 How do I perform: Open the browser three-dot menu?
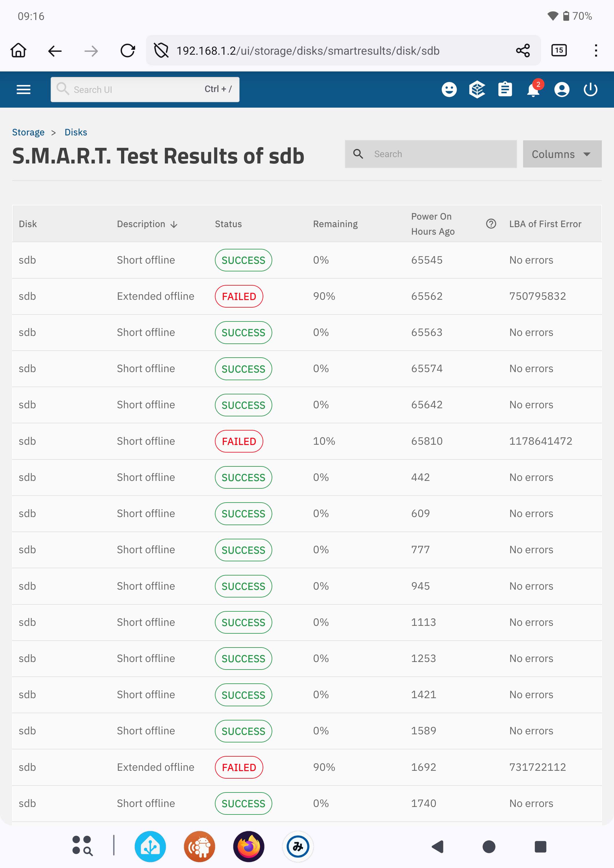pyautogui.click(x=596, y=51)
